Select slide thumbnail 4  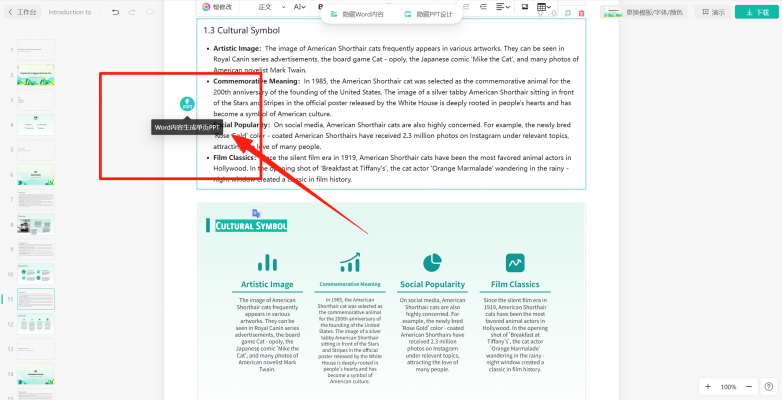tap(36, 125)
